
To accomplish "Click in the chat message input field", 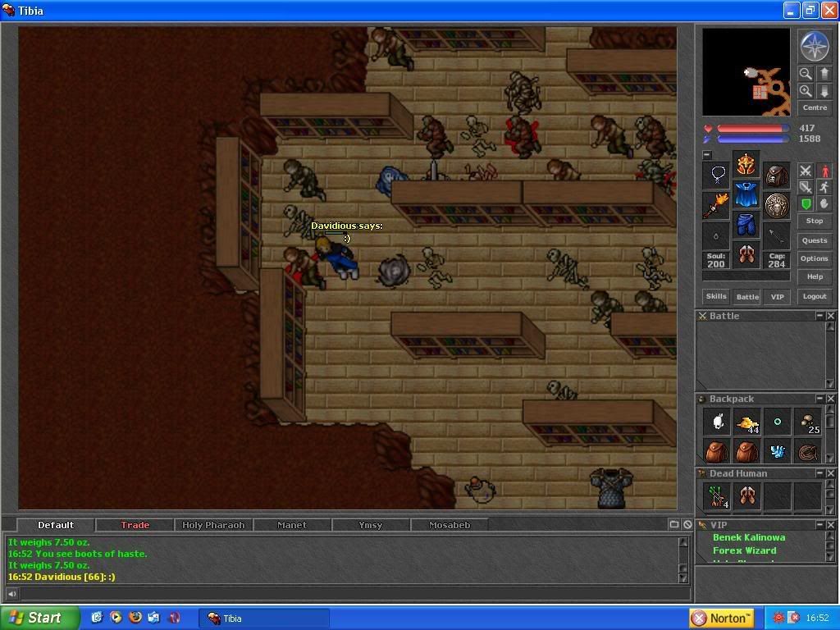I will [x=354, y=594].
